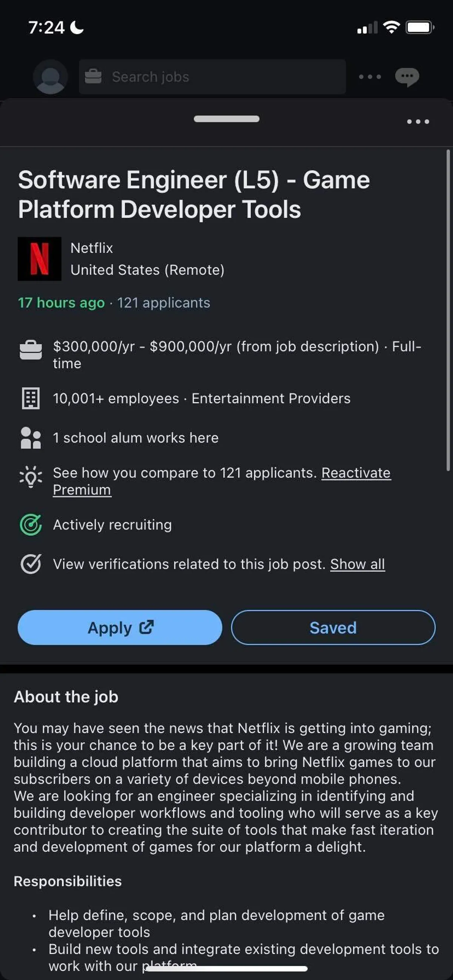Viewport: 453px width, 980px height.
Task: Tap the school alumni people icon
Action: point(31,438)
